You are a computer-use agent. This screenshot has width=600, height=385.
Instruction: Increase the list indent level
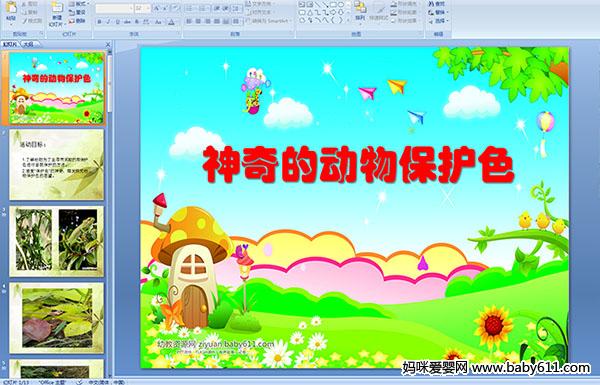(x=226, y=8)
